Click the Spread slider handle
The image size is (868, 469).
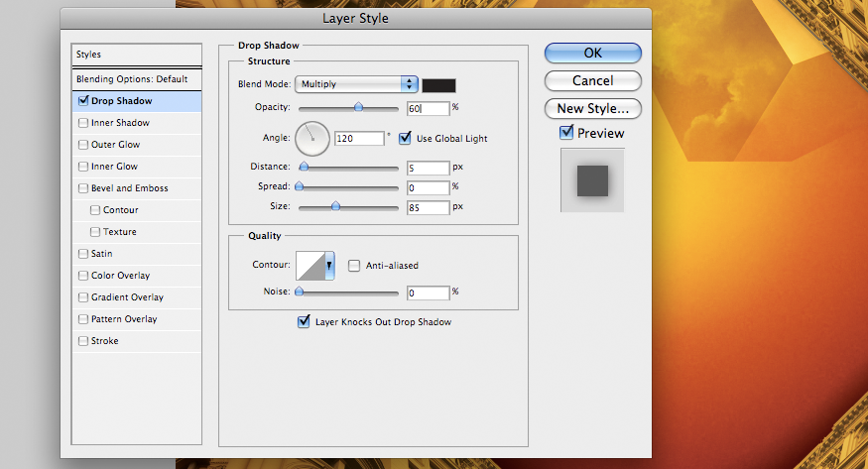299,186
